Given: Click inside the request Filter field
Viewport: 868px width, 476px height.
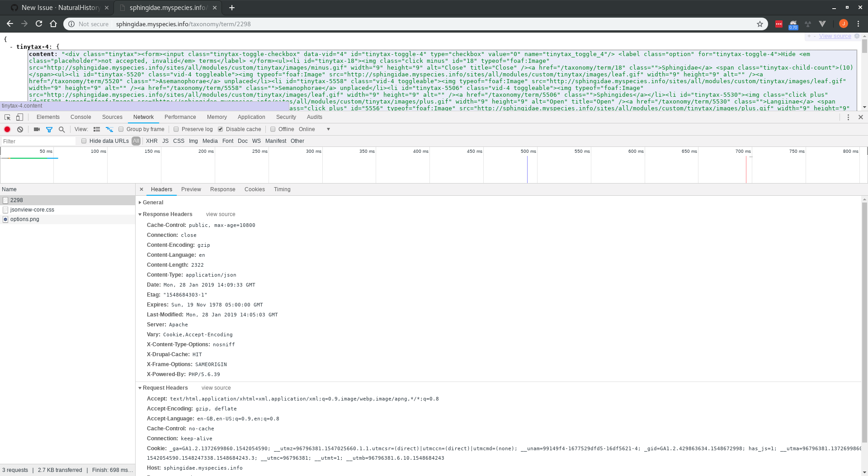Looking at the screenshot, I should point(38,141).
